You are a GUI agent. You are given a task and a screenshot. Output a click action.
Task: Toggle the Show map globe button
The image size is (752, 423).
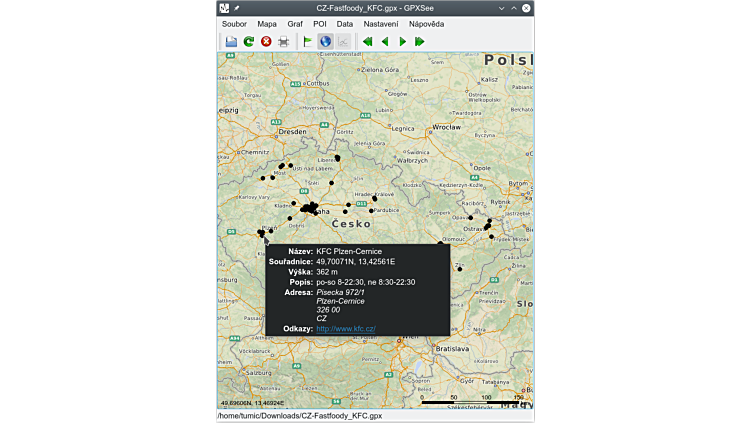325,42
